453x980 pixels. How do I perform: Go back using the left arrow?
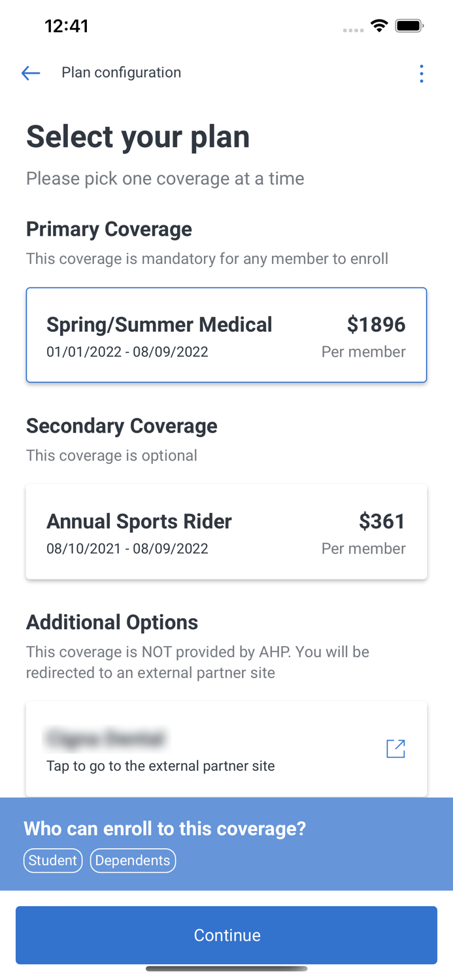click(x=31, y=73)
